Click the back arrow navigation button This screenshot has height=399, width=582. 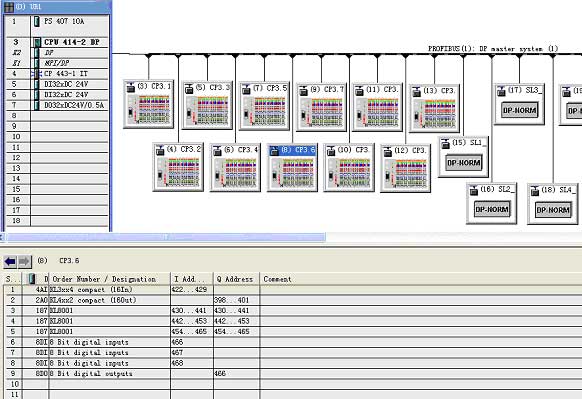pyautogui.click(x=10, y=262)
